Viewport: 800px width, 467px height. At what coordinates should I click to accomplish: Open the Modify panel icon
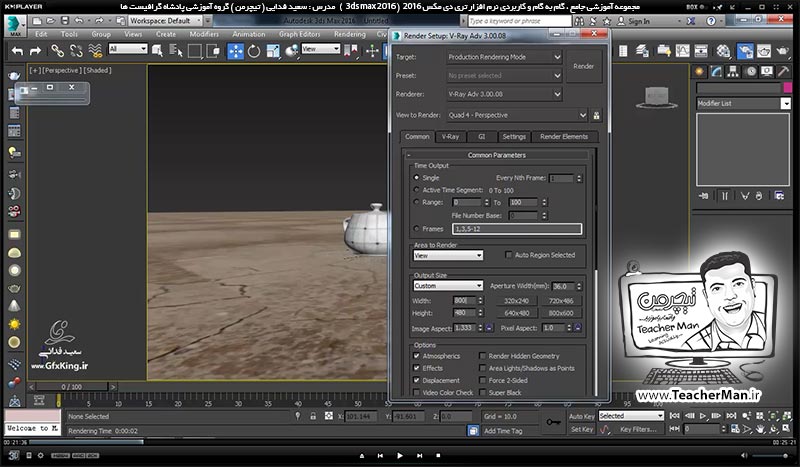click(716, 71)
